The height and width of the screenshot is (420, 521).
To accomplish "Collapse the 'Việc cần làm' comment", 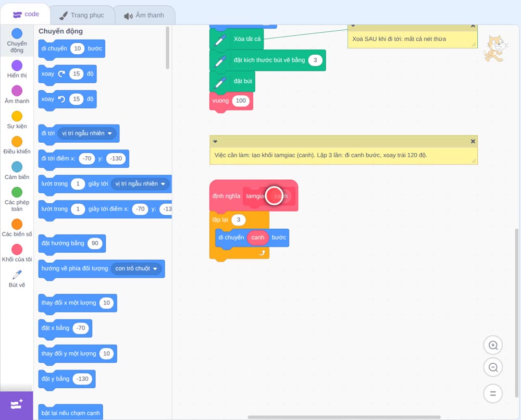I will pos(215,142).
